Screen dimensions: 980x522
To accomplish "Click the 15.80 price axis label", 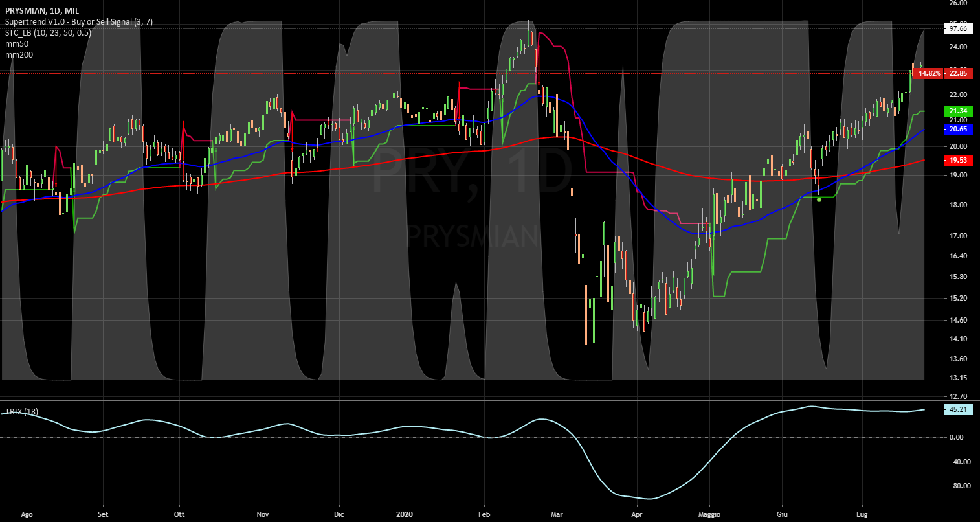I will [x=958, y=277].
